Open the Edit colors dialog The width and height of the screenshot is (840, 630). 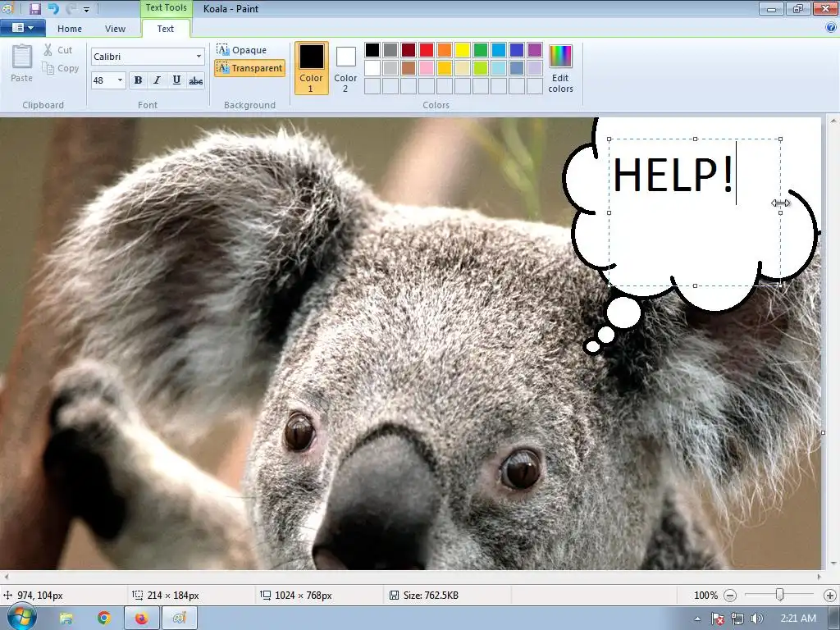560,68
